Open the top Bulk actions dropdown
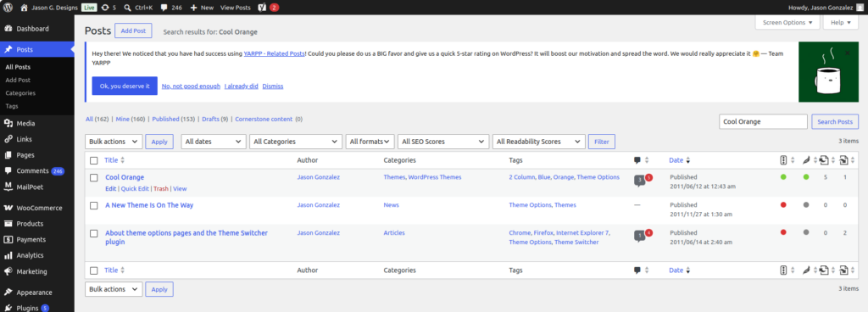The image size is (868, 312). coord(114,142)
